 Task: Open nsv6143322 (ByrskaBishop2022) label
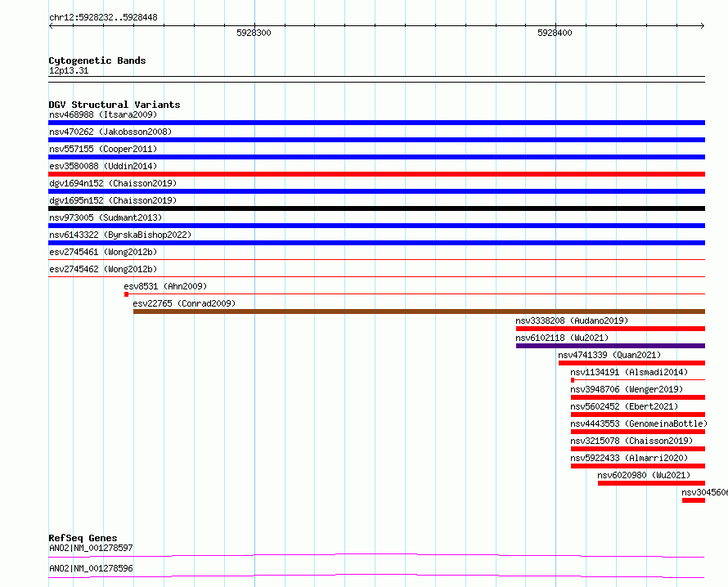click(x=120, y=235)
